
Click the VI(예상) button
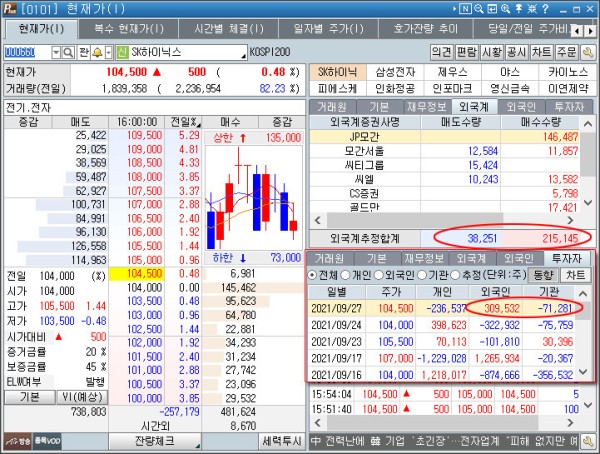[82, 397]
